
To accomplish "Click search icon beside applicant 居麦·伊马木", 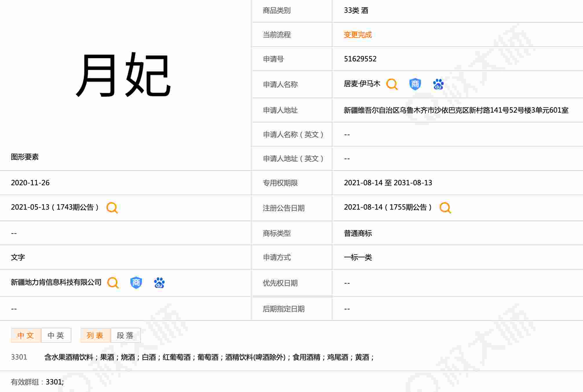I will coord(392,84).
